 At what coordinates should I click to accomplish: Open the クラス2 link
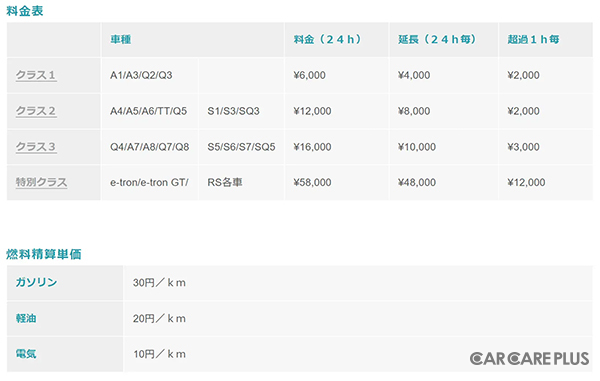click(x=36, y=111)
